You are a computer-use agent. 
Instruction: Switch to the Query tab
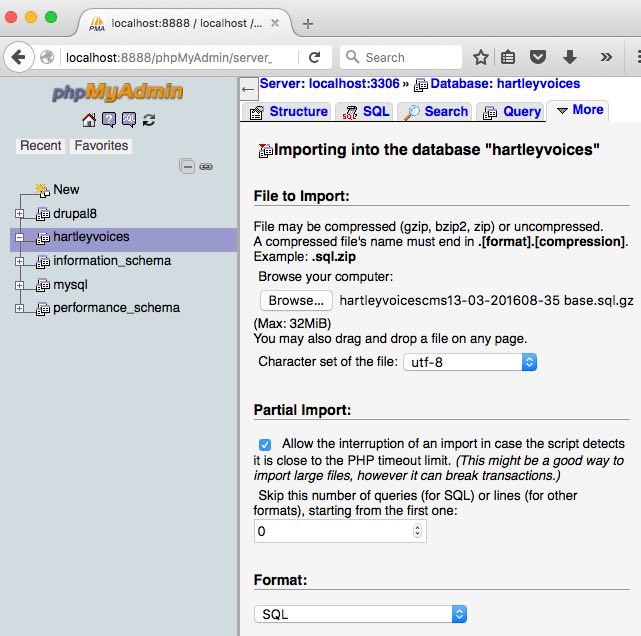tap(511, 112)
